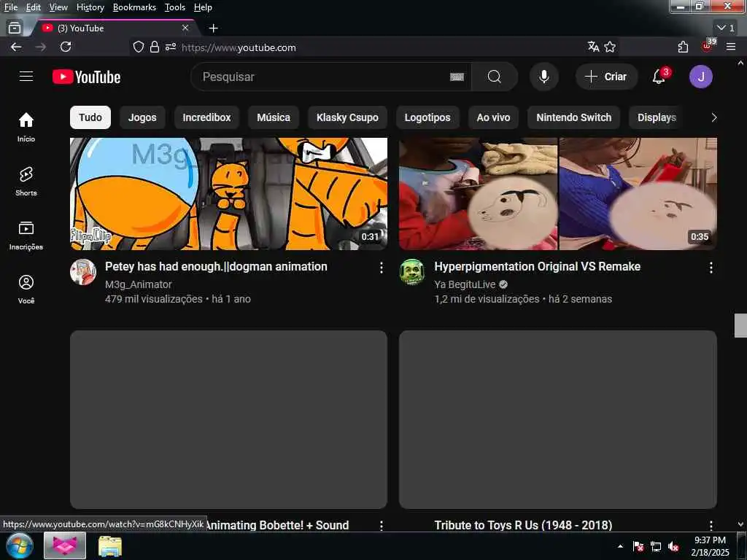This screenshot has width=747, height=560.
Task: Open the network tray icon
Action: coord(656,547)
